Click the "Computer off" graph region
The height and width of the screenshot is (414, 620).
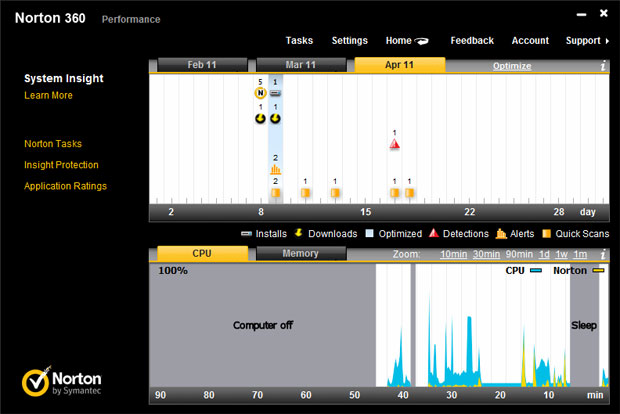(263, 325)
